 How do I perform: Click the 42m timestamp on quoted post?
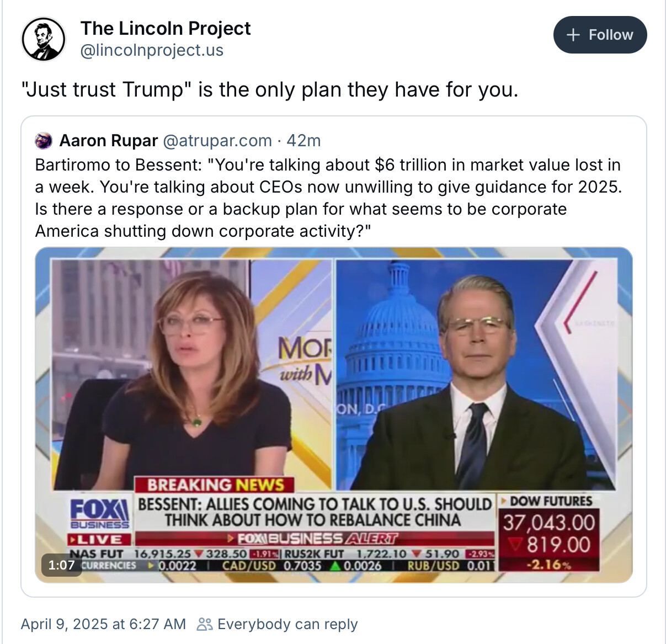(303, 141)
